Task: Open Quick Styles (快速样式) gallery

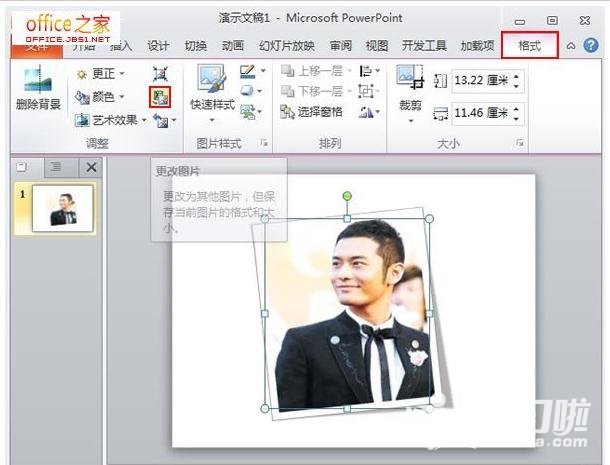Action: (x=211, y=89)
